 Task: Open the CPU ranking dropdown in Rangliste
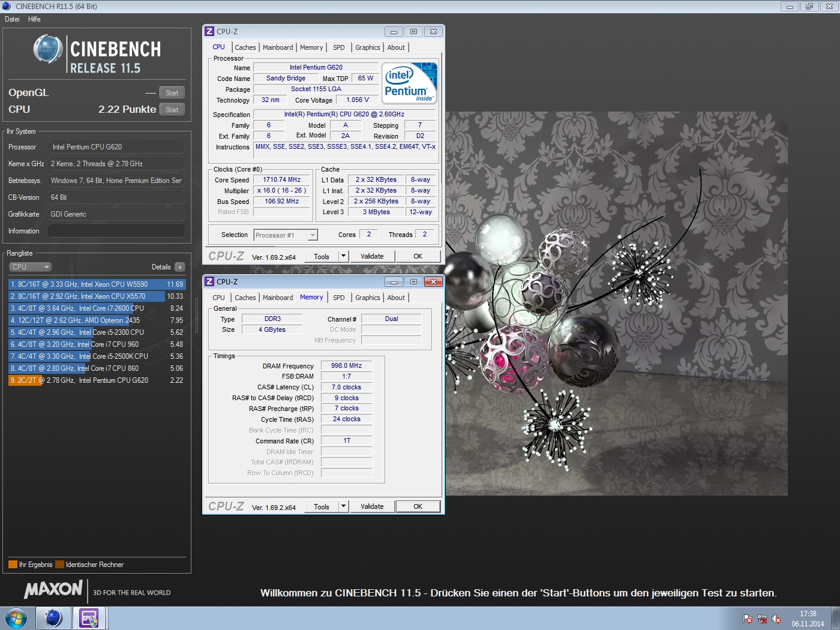tap(30, 267)
